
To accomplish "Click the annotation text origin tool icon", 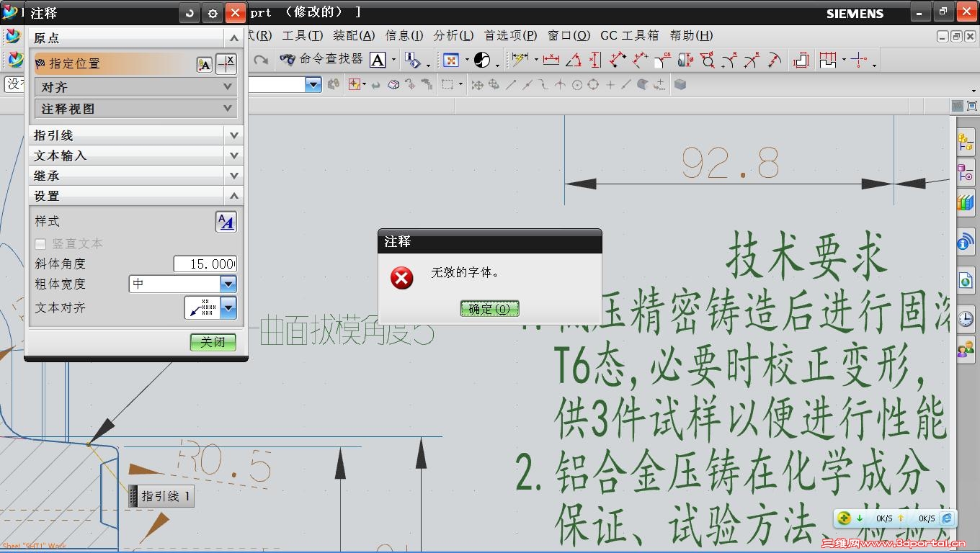I will (x=204, y=65).
